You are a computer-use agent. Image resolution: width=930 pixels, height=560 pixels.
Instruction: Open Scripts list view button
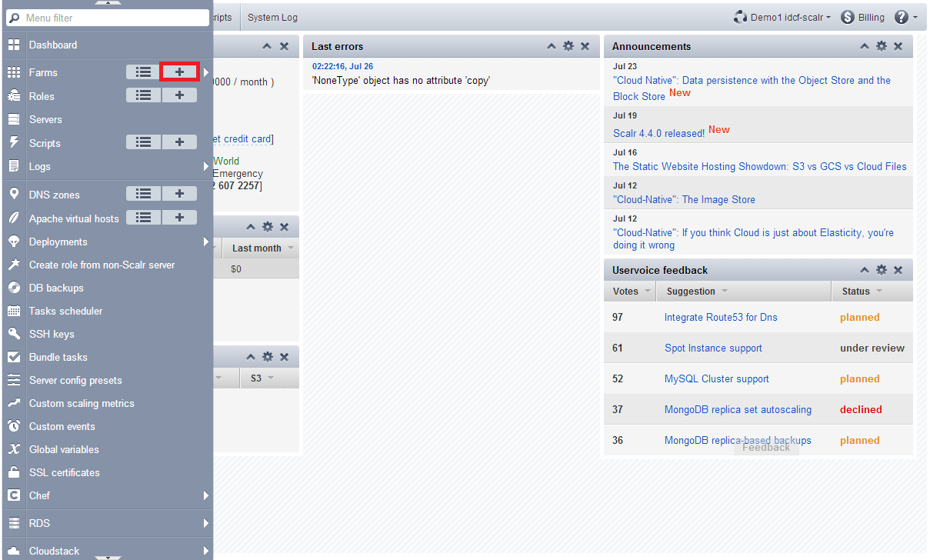pos(143,142)
